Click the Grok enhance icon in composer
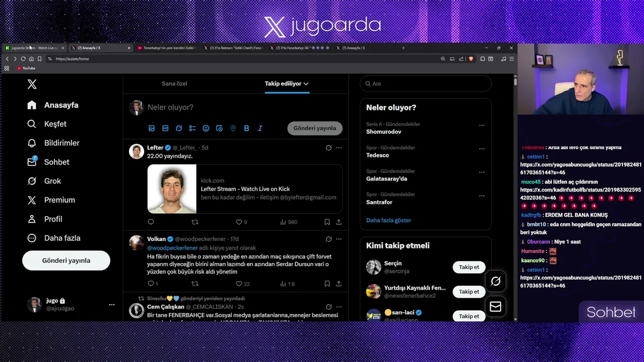Viewport: 644px width, 362px height. coord(179,128)
